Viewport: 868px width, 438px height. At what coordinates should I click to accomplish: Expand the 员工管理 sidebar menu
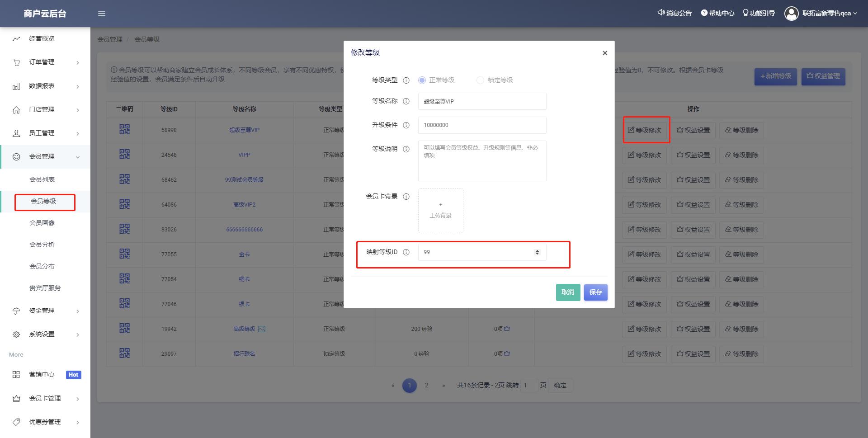click(45, 133)
